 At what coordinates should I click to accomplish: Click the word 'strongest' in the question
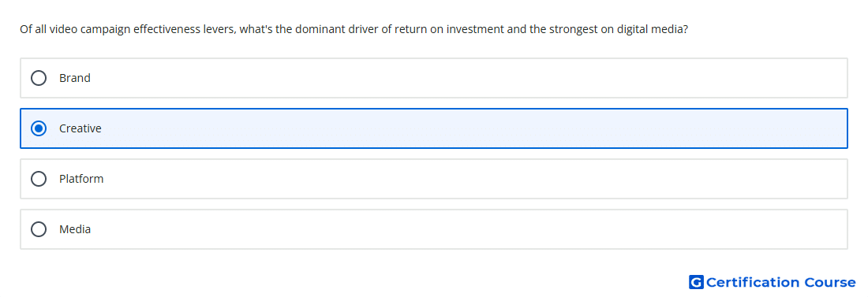573,29
